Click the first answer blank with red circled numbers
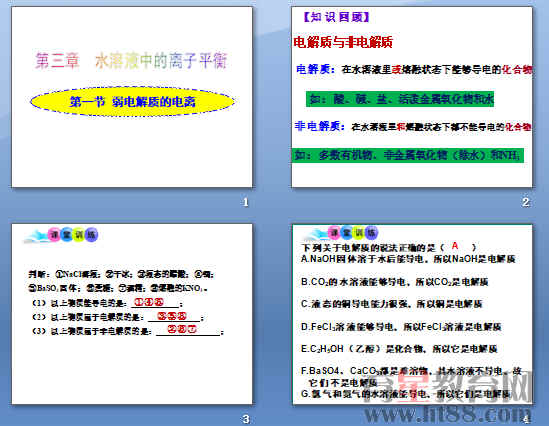This screenshot has width=549, height=426. click(x=155, y=302)
